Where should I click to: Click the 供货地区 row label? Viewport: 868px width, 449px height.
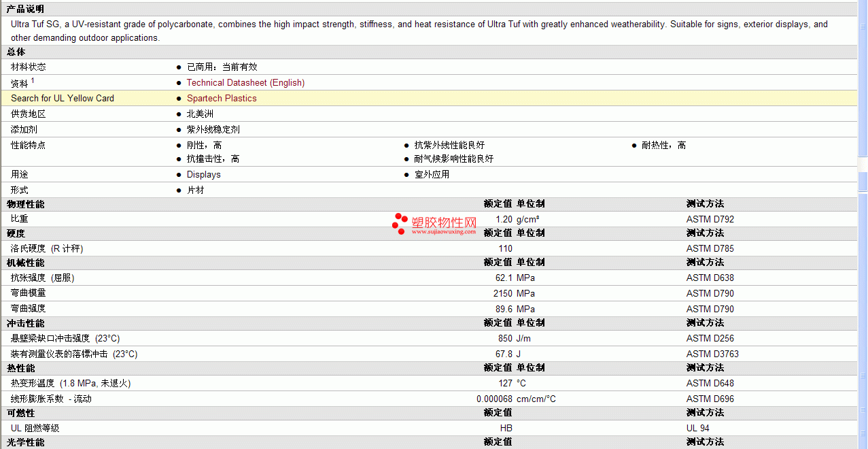(29, 114)
